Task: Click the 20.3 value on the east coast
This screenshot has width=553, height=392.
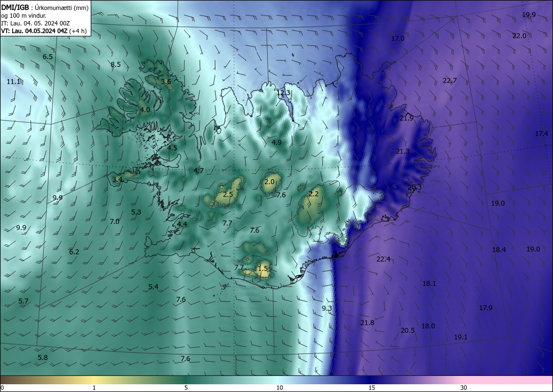Action: 415,187
